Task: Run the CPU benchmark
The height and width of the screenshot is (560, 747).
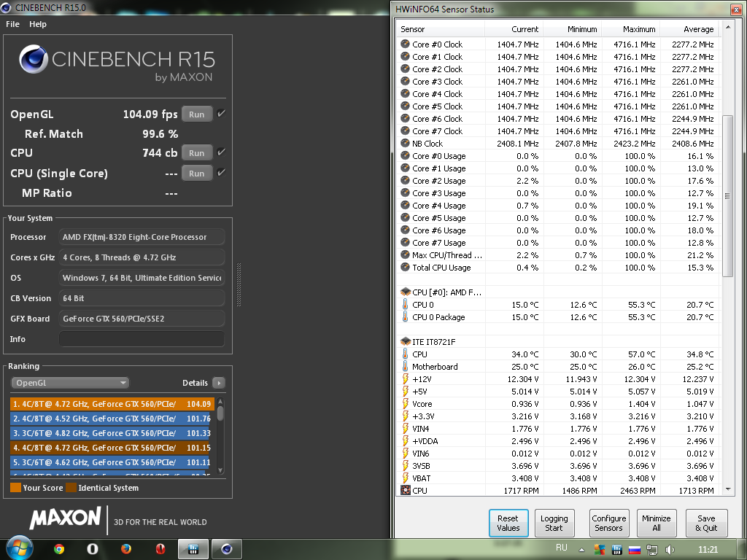Action: (197, 153)
